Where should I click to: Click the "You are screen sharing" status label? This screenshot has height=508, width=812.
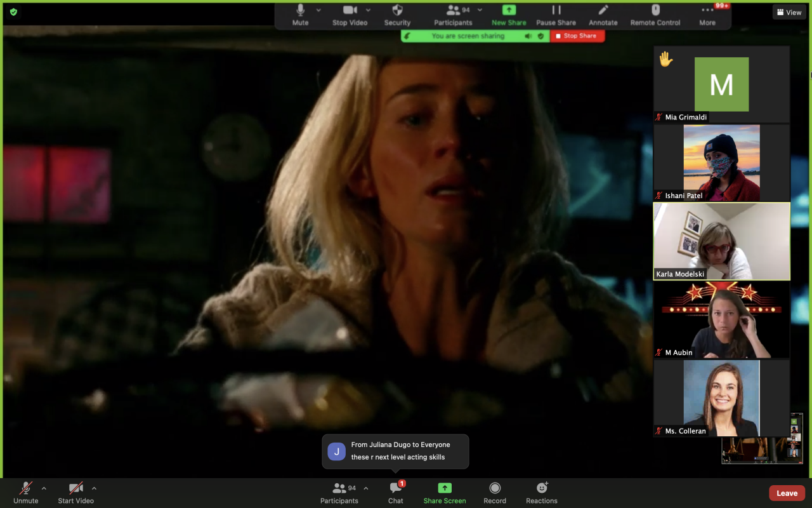click(x=468, y=36)
